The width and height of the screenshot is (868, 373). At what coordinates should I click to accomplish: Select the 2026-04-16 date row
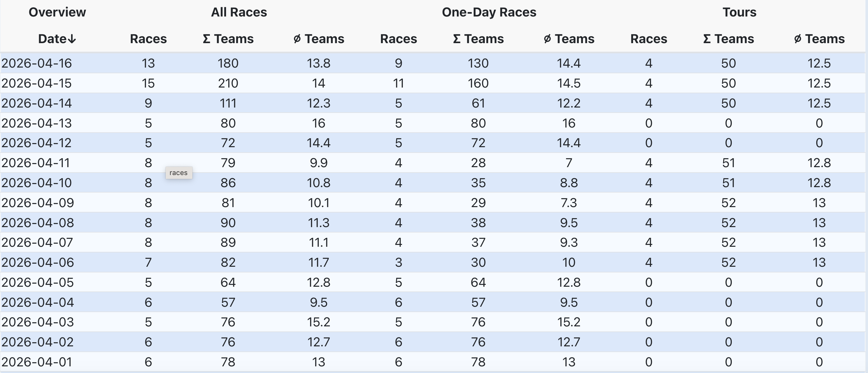click(x=37, y=63)
